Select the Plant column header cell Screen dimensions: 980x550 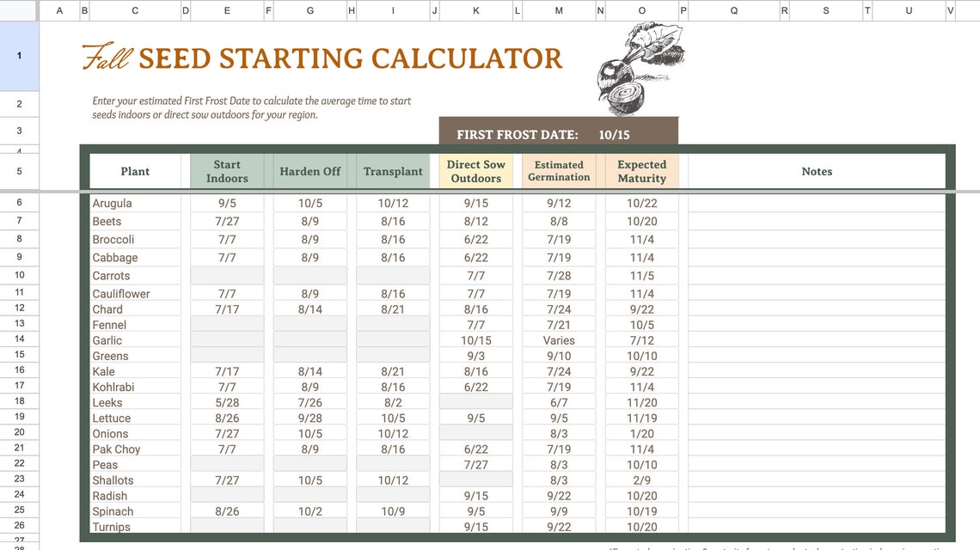pos(134,171)
